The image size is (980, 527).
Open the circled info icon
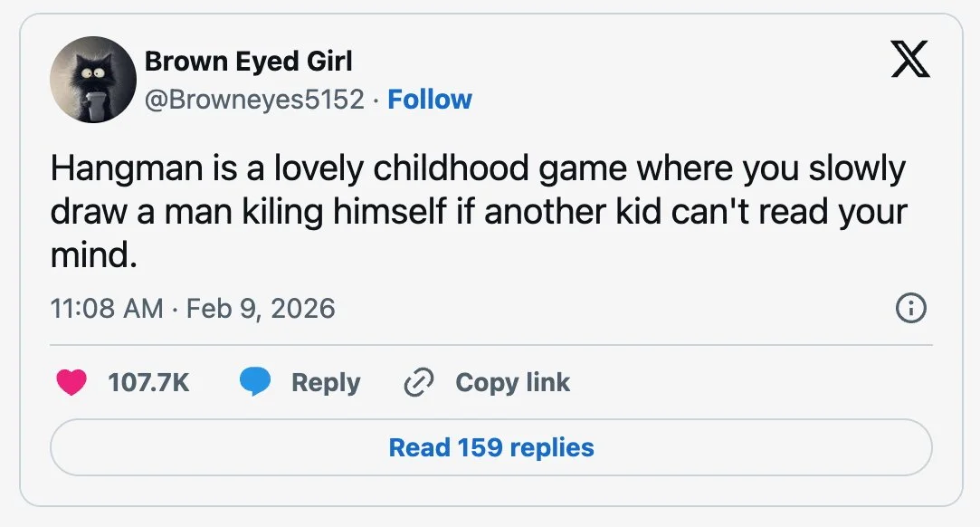[910, 310]
